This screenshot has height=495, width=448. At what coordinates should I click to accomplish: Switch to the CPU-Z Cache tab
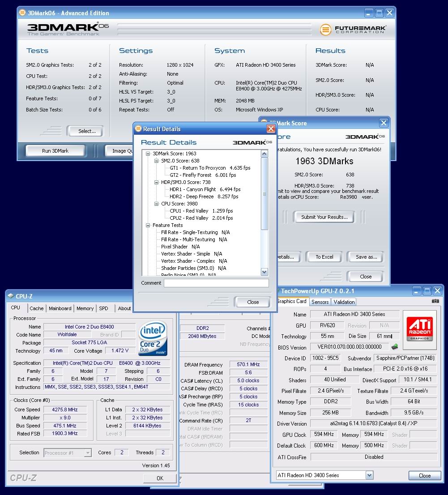tap(37, 308)
